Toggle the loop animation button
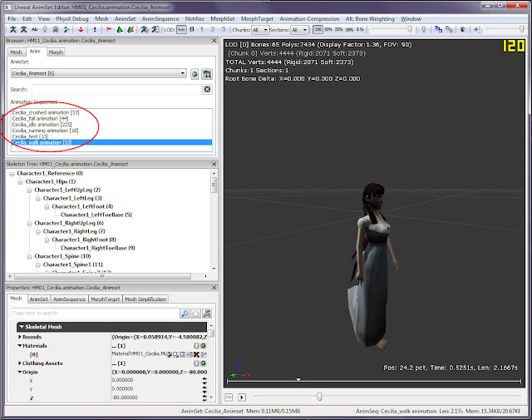Viewport: 532px width, 420px height. click(x=229, y=397)
